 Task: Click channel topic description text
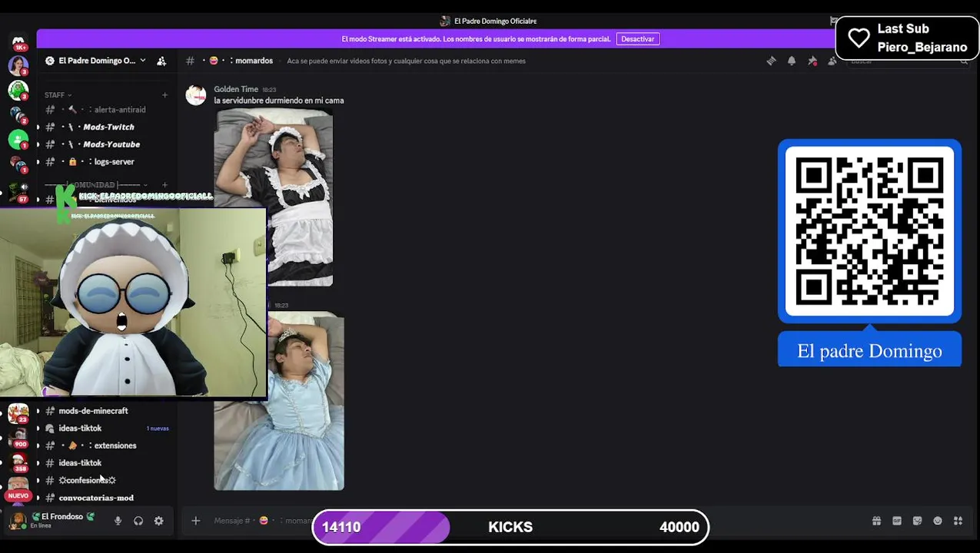point(406,61)
